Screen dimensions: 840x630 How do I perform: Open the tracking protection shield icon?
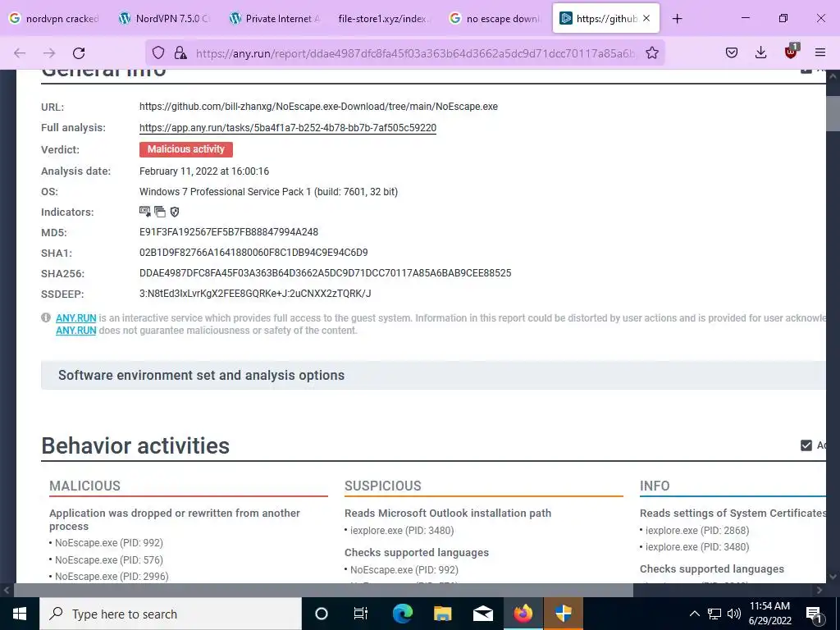[158, 52]
